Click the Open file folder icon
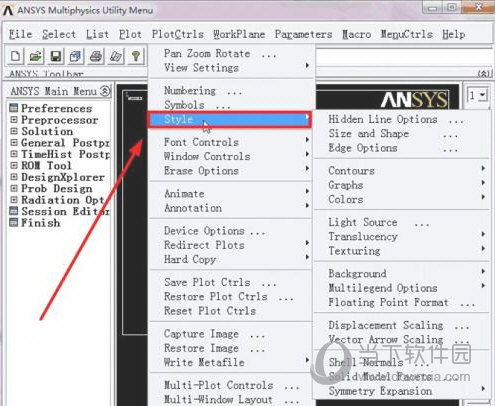495x406 pixels. click(x=35, y=56)
